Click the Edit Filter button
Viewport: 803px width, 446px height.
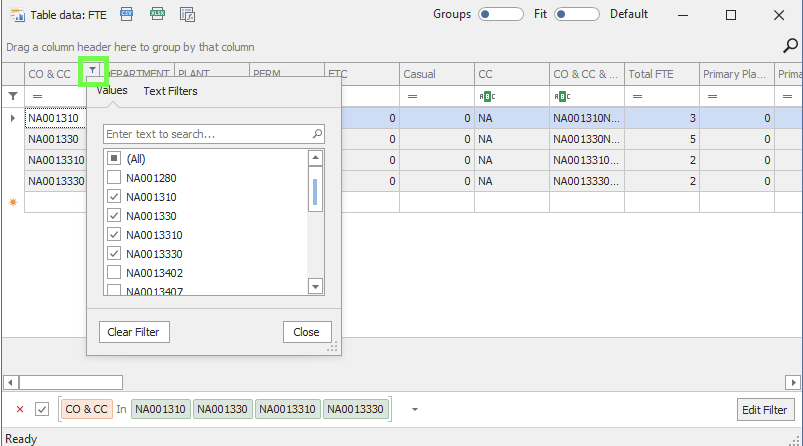point(765,409)
